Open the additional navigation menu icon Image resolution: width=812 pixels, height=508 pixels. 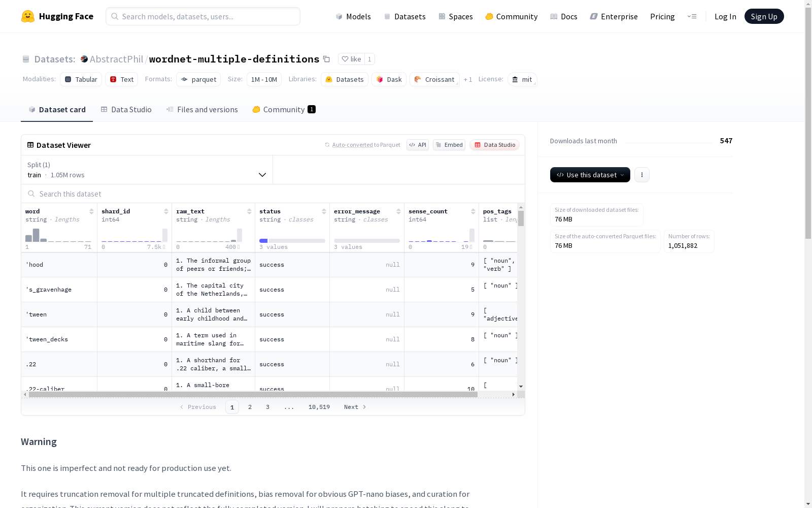(x=692, y=16)
